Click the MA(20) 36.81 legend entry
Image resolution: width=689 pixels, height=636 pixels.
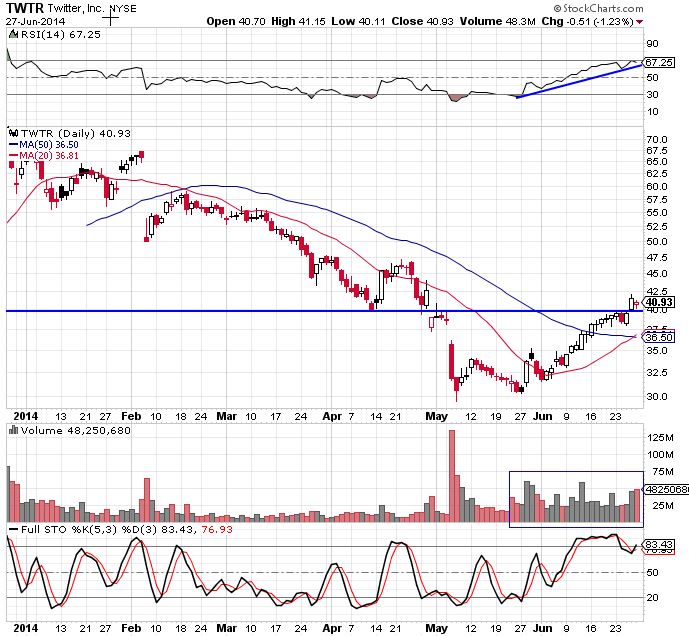click(44, 155)
